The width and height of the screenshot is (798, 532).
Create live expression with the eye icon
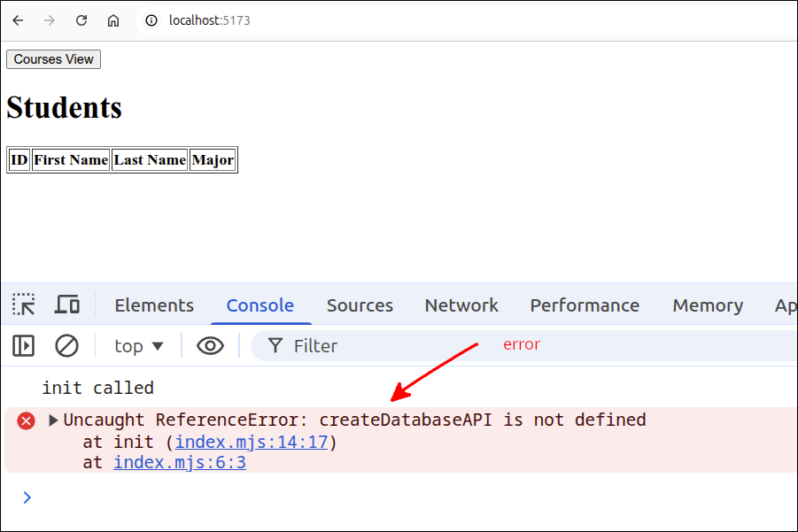click(x=210, y=346)
